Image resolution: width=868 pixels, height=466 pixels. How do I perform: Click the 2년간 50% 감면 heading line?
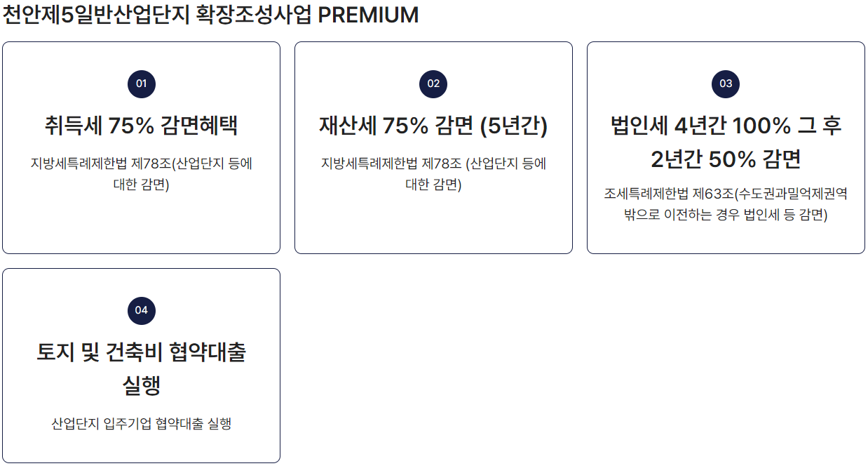pos(726,160)
